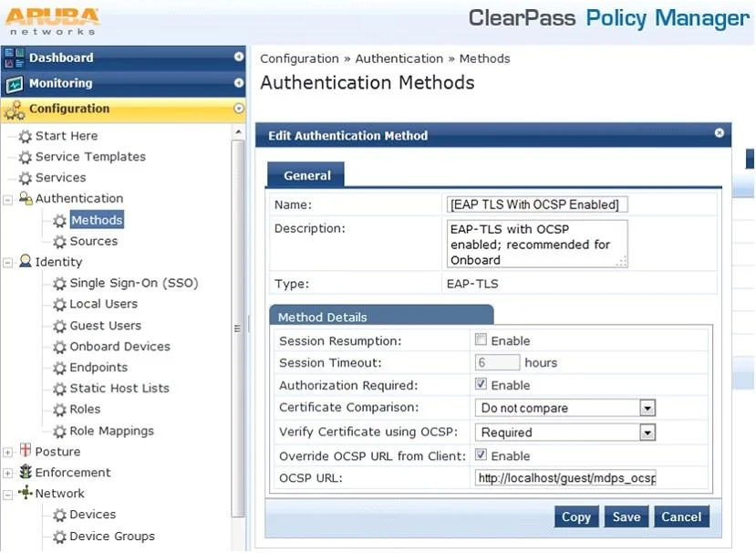Click the gear icon beside Role Mappings
This screenshot has width=756, height=553.
pos(60,432)
